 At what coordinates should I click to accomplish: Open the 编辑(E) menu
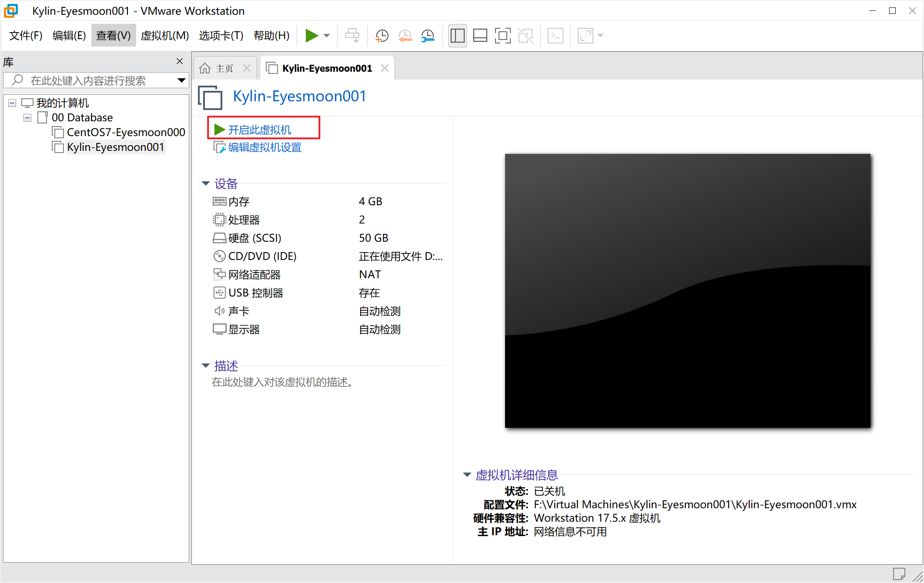pos(69,36)
